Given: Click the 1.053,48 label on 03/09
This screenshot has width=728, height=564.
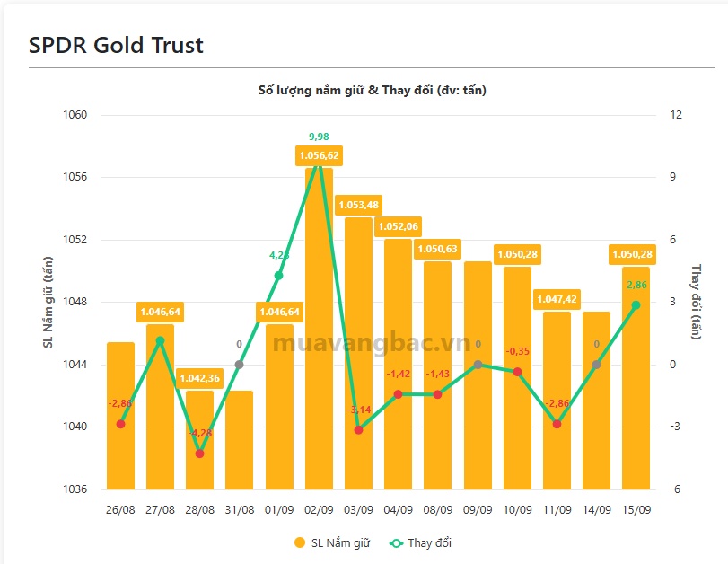Looking at the screenshot, I should [x=358, y=205].
